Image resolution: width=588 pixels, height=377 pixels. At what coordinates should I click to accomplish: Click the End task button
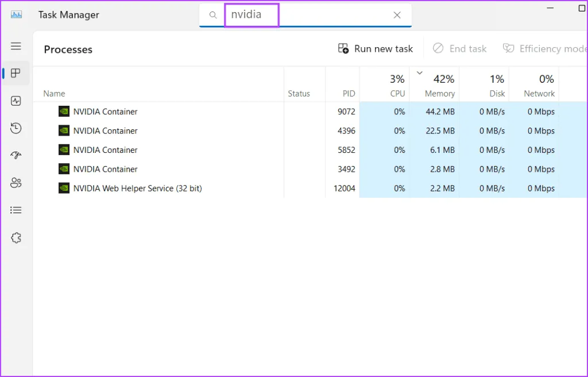(x=459, y=49)
